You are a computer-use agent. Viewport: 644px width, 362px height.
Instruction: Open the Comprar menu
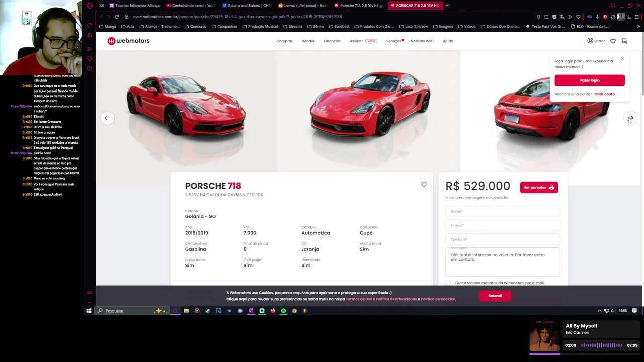[284, 41]
